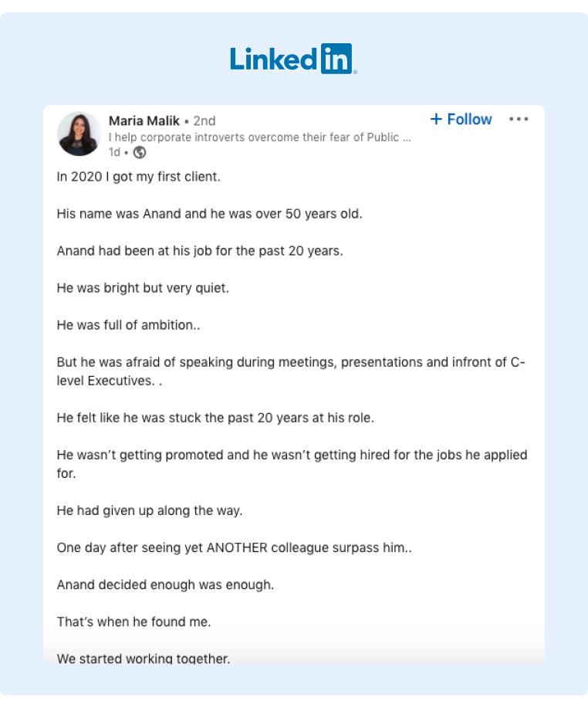Click the faded 'We started working together.' line
The height and width of the screenshot is (708, 588).
click(x=144, y=659)
